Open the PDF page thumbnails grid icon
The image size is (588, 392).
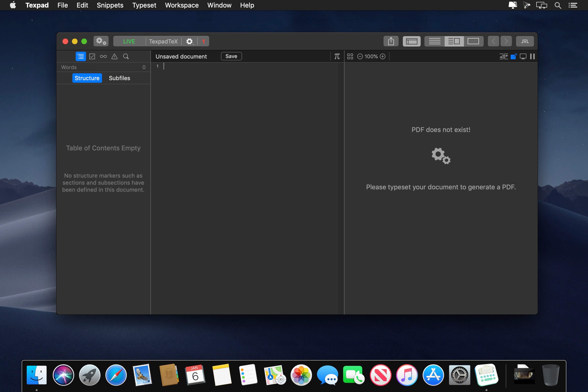pos(350,56)
